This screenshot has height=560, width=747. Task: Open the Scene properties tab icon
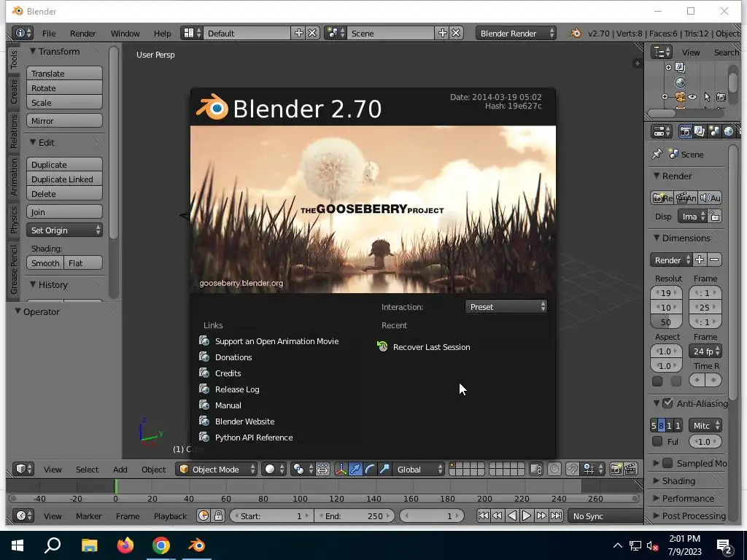(x=713, y=131)
